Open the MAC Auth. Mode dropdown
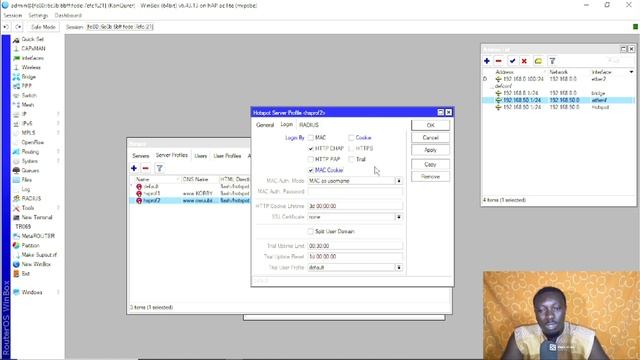 coord(399,181)
